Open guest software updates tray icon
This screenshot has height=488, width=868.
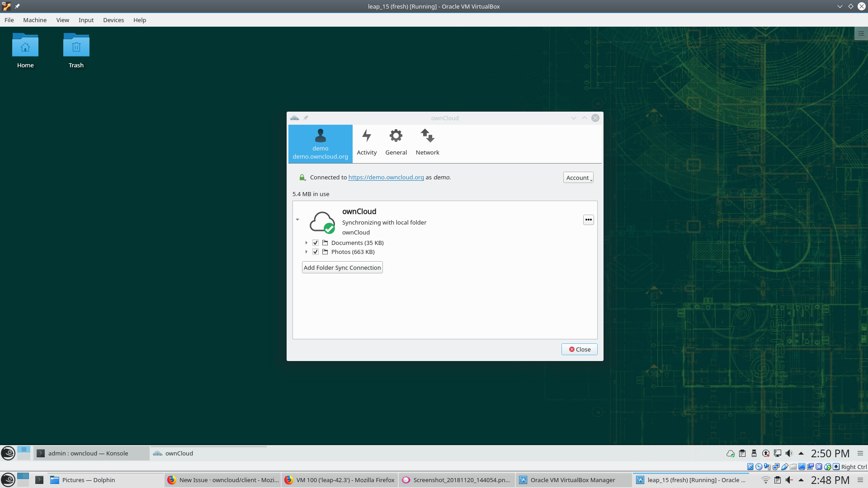pyautogui.click(x=766, y=453)
